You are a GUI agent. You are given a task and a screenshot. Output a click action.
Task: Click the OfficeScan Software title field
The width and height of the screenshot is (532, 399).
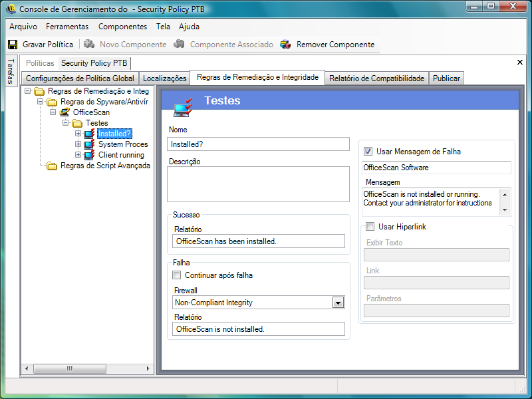[436, 168]
